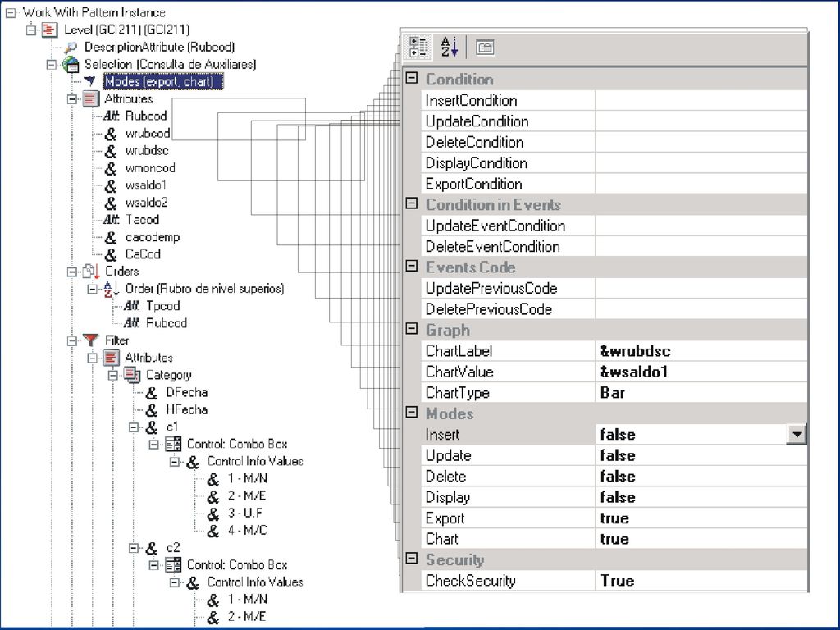Collapse the Condition property group
Image resolution: width=840 pixels, height=630 pixels.
pyautogui.click(x=412, y=78)
